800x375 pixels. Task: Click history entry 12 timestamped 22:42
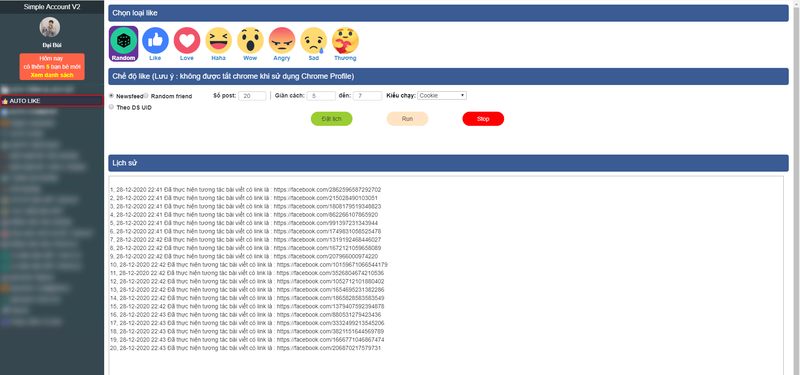click(x=247, y=282)
